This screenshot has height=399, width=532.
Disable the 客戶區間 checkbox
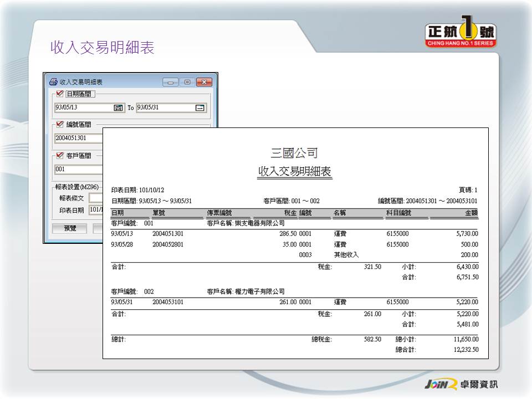60,156
